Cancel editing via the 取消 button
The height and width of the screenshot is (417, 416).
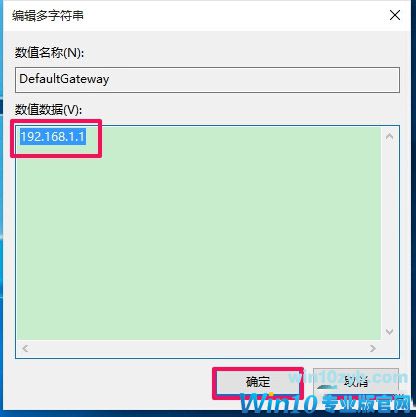coord(356,381)
